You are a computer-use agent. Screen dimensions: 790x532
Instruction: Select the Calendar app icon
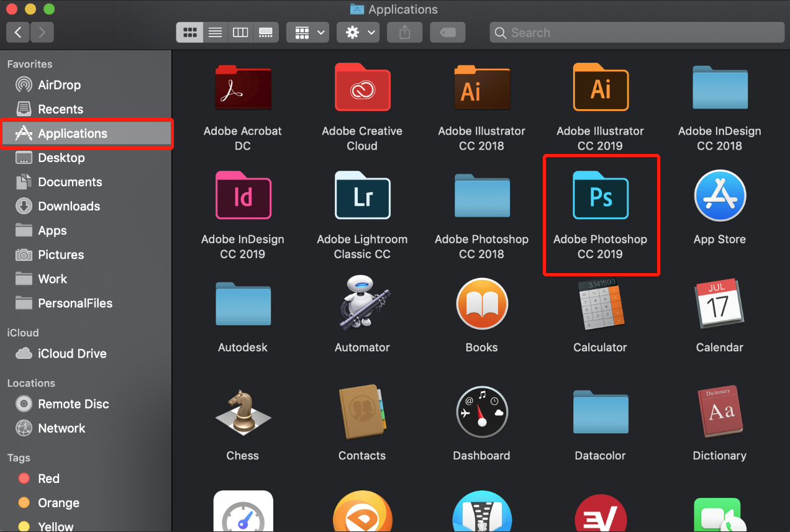(720, 304)
